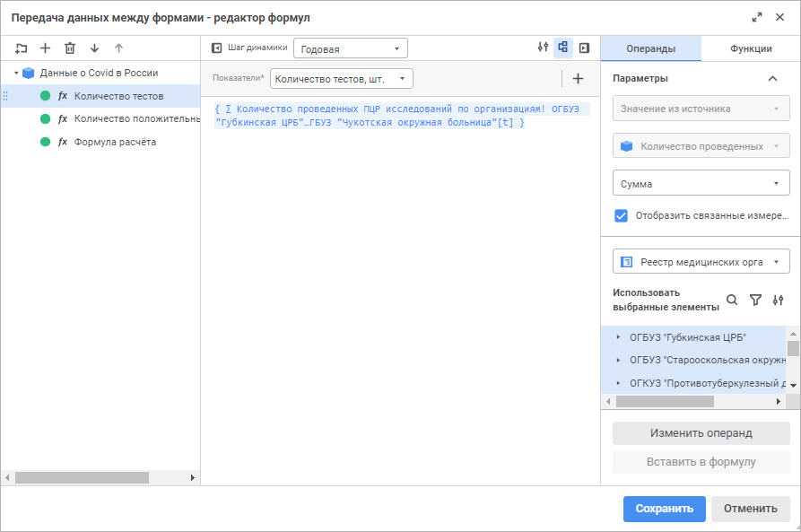Click the search magnifier icon for elements
This screenshot has height=532, width=801.
click(x=732, y=301)
